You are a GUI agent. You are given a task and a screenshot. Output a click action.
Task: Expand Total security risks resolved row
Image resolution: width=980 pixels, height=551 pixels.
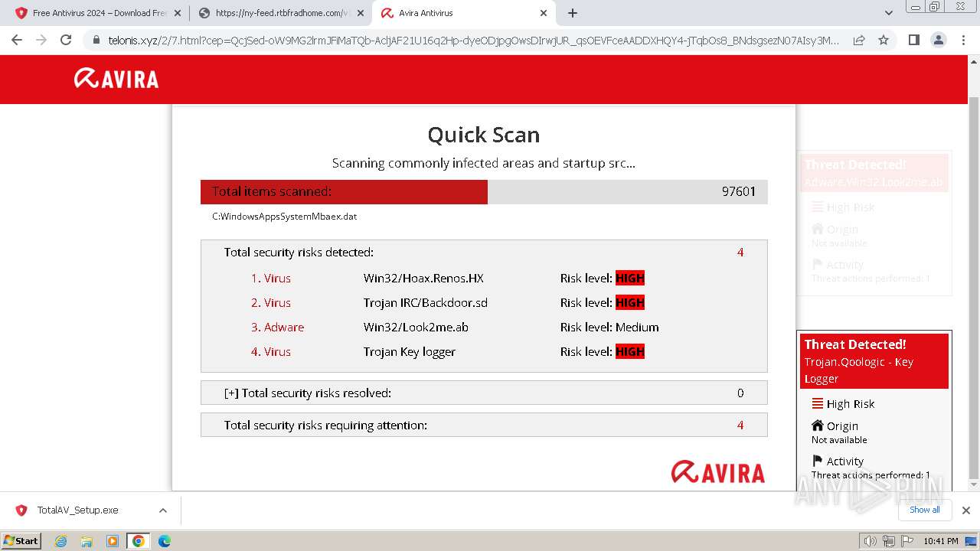484,393
